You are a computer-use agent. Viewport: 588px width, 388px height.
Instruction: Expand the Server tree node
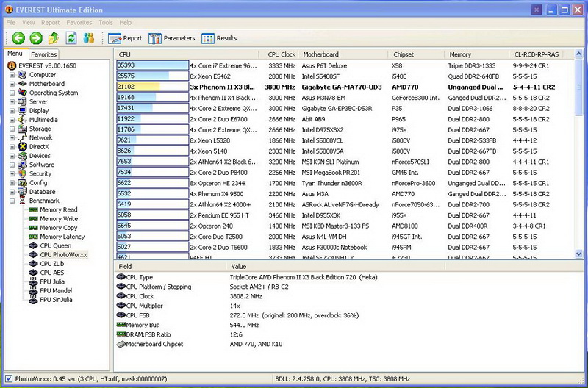pos(12,101)
